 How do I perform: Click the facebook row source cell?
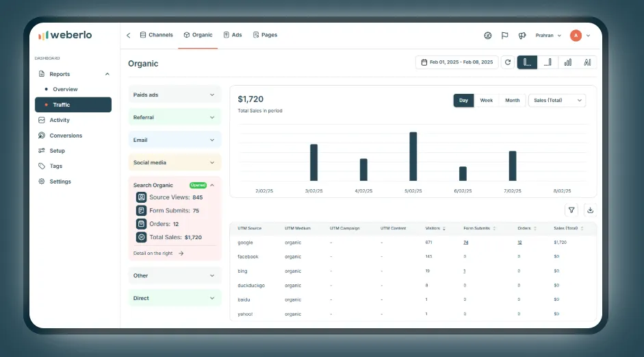point(248,257)
